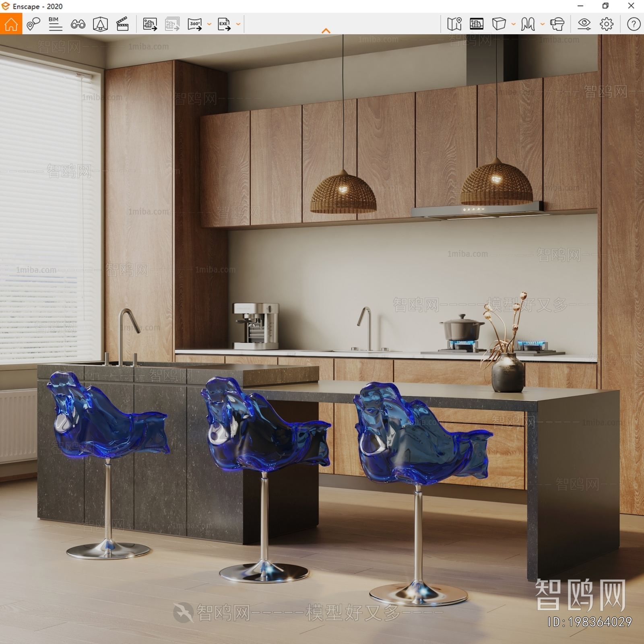Collapse the toolbar with orange chevron

[x=326, y=31]
